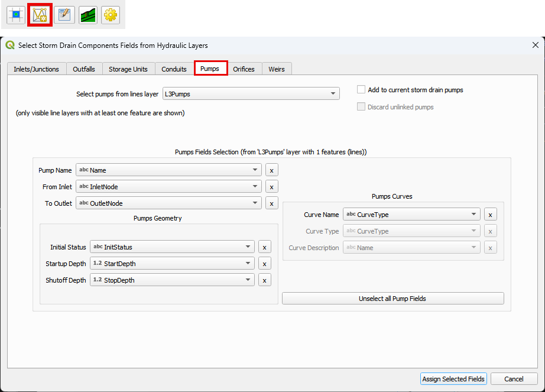Clear the Curve Name field with x

[490, 215]
